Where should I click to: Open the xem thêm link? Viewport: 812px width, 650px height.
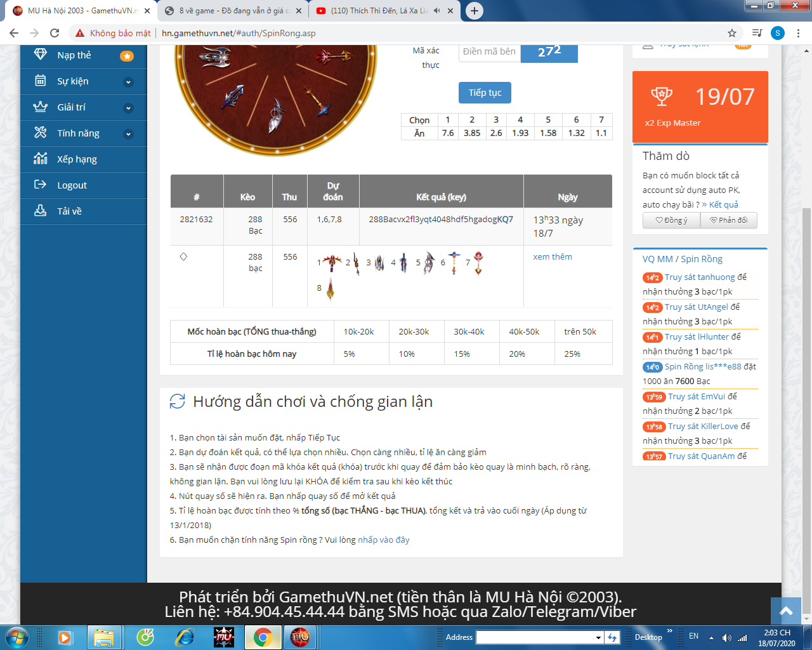pyautogui.click(x=552, y=257)
